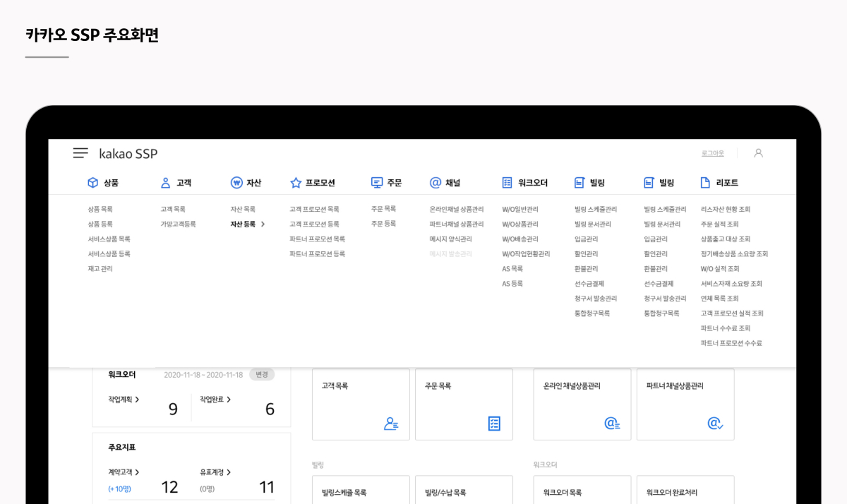
Task: Click the won currency icon for 자산
Action: pyautogui.click(x=236, y=183)
